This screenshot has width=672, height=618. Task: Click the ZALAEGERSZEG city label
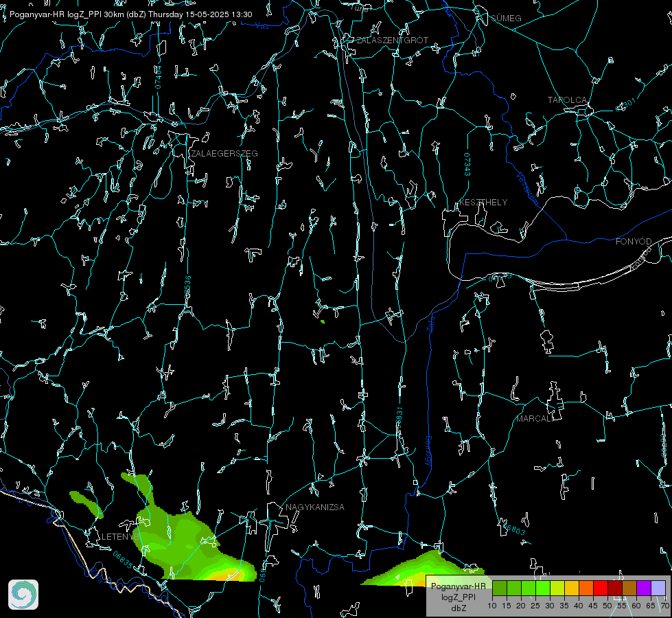coord(224,154)
